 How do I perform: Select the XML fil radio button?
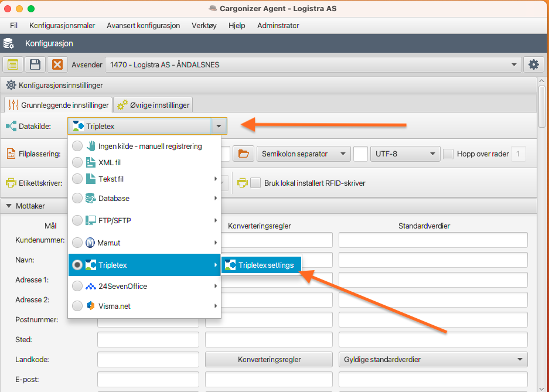point(77,162)
